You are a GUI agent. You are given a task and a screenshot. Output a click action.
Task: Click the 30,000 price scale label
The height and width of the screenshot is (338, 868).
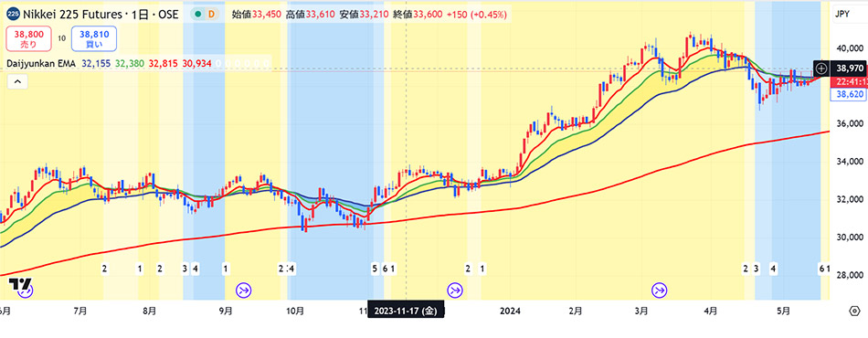tap(850, 238)
